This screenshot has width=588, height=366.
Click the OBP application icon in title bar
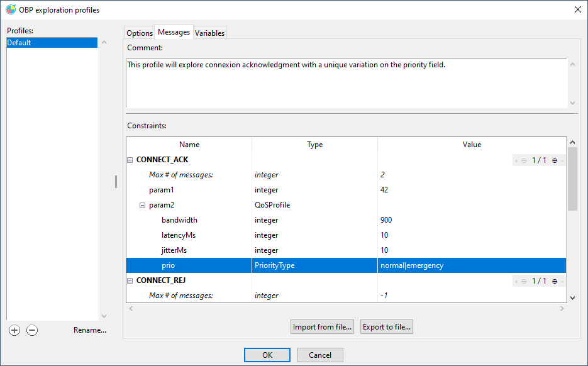tap(11, 10)
